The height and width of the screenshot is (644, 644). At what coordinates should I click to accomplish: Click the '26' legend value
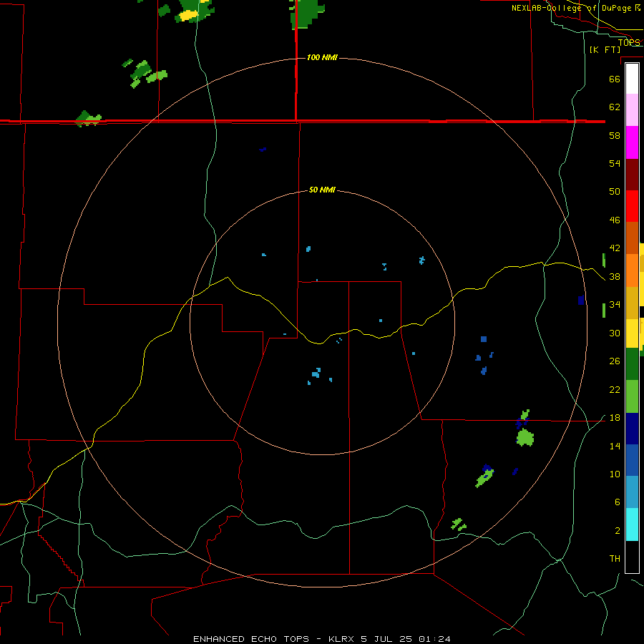pyautogui.click(x=615, y=361)
